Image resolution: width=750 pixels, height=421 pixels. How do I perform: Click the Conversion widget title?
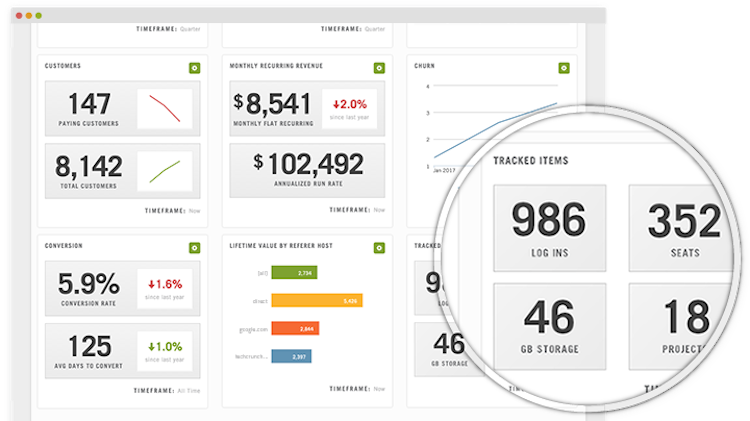click(64, 245)
